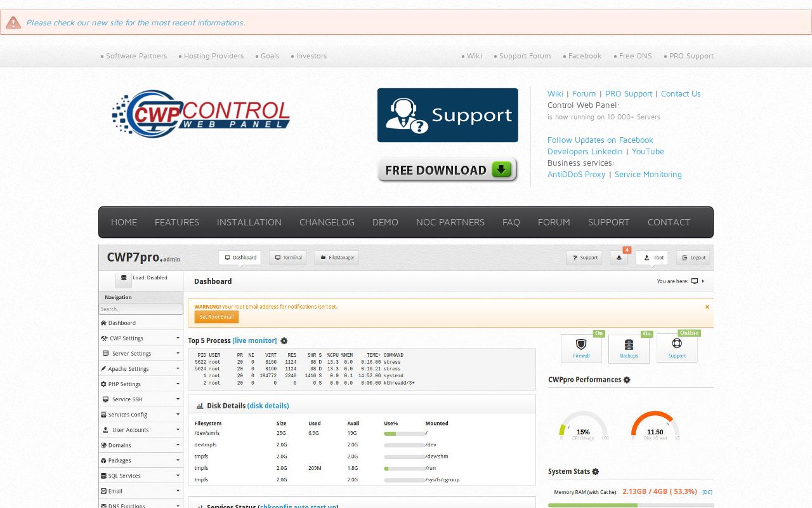Toggle the Backups On status badge
Image resolution: width=812 pixels, height=508 pixels.
click(x=646, y=333)
